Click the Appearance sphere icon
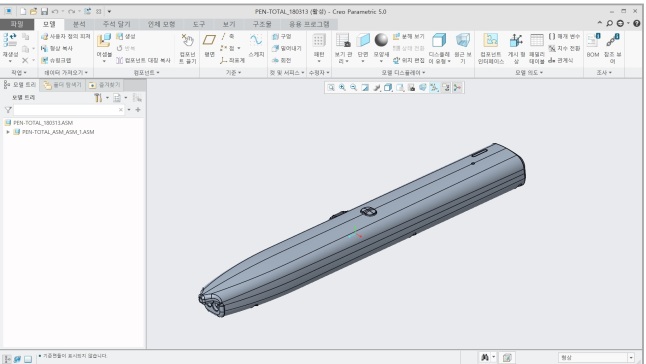Image resolution: width=646 pixels, height=364 pixels. 381,40
